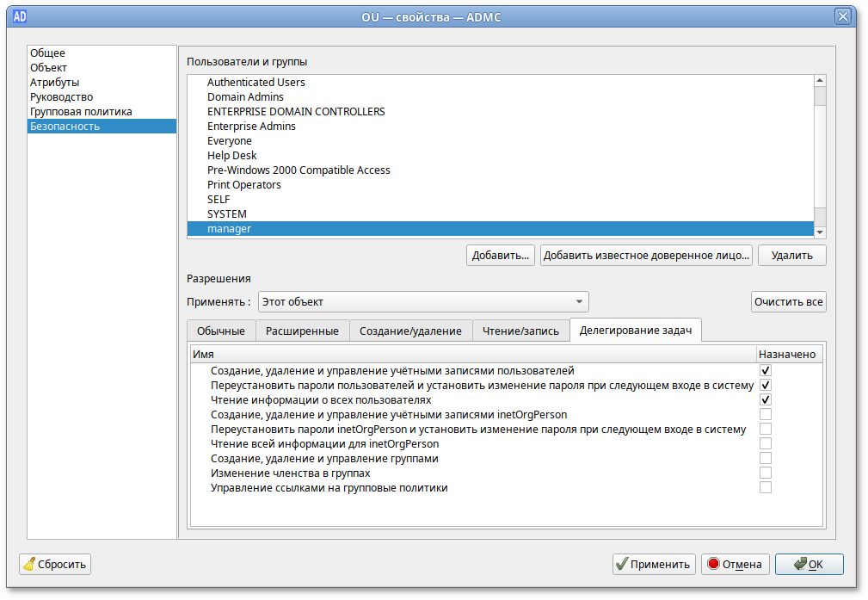Click the red stop icon on Отмена
The height and width of the screenshot is (600, 868).
pyautogui.click(x=712, y=565)
